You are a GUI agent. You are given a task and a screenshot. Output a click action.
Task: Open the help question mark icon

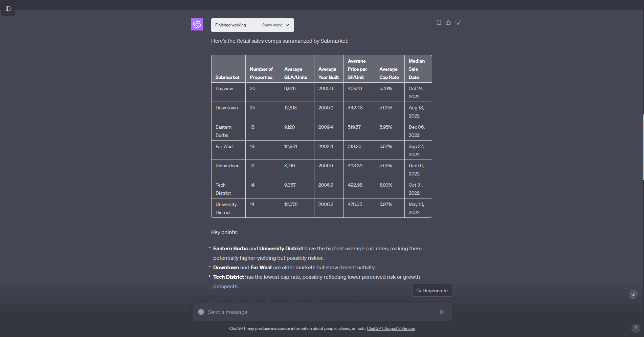click(636, 328)
